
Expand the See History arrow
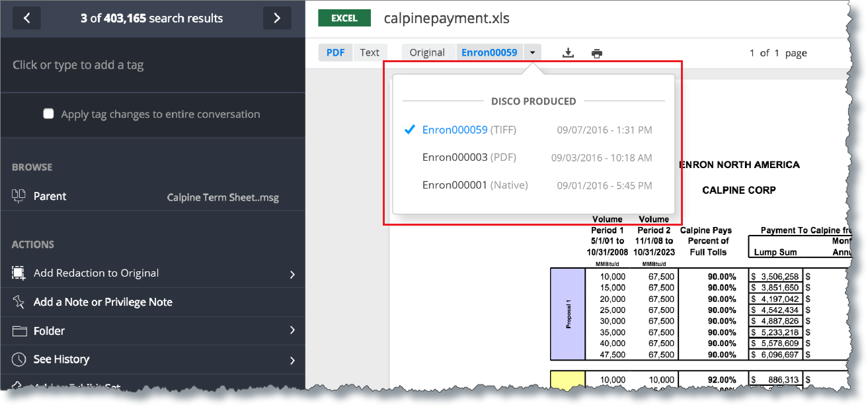[292, 360]
